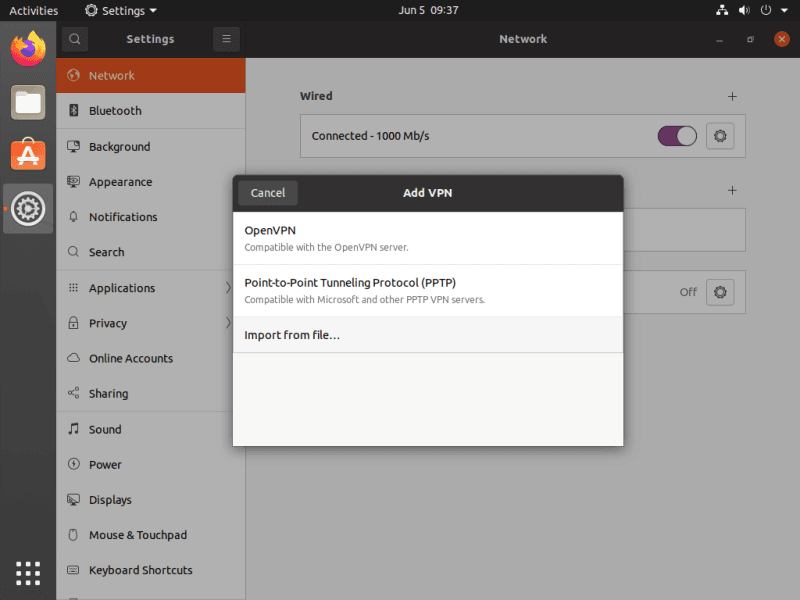Click the add wired connection plus icon
The image size is (800, 600).
(732, 97)
